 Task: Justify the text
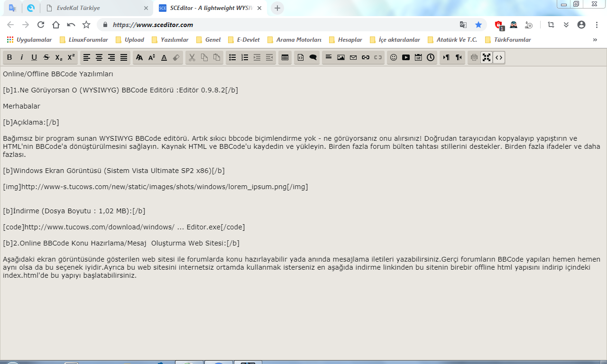coord(124,57)
